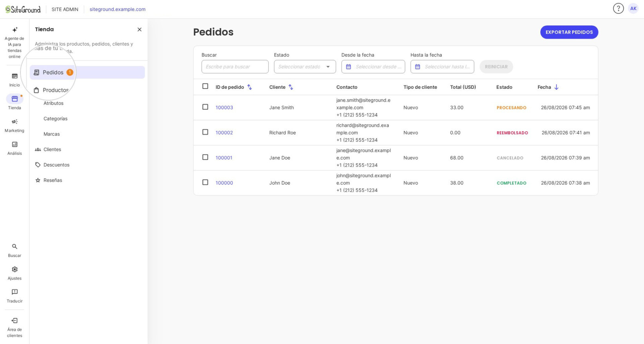The image size is (644, 344).
Task: Click the SiteGround logo
Action: (x=23, y=9)
